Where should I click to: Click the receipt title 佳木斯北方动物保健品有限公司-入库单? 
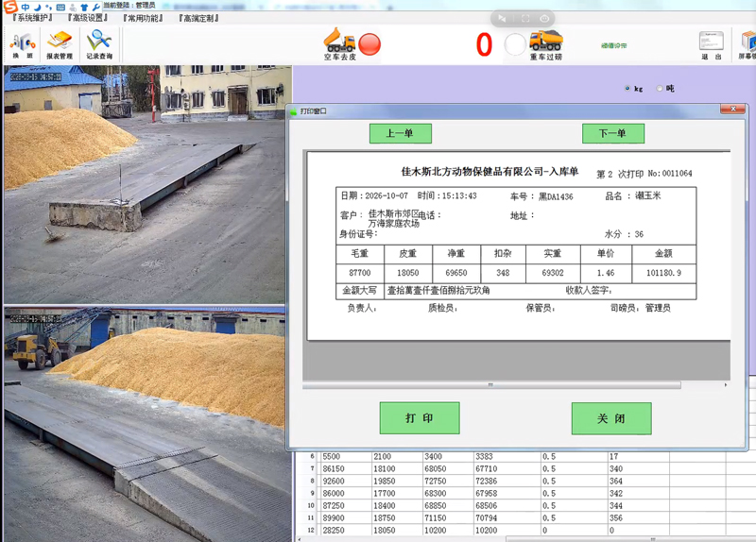(490, 172)
